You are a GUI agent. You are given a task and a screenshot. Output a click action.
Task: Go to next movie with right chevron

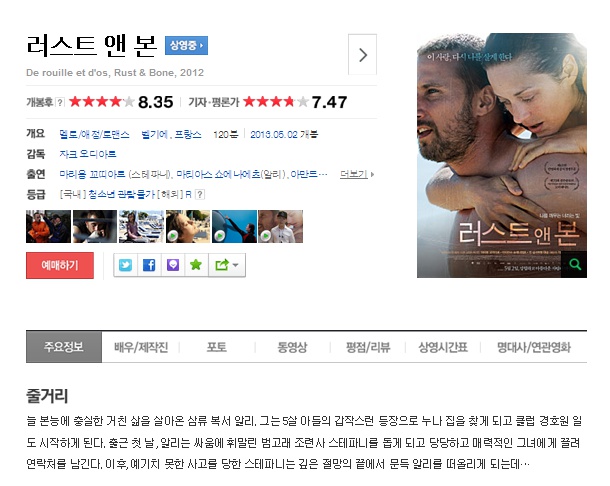click(362, 54)
